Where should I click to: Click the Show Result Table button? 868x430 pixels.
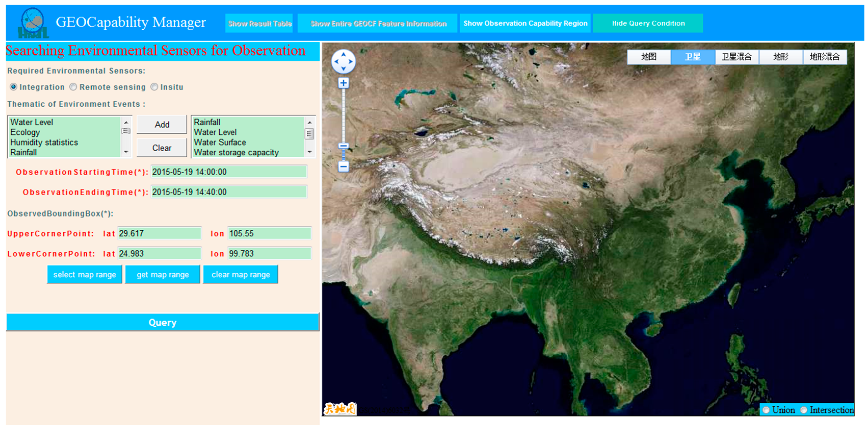259,23
